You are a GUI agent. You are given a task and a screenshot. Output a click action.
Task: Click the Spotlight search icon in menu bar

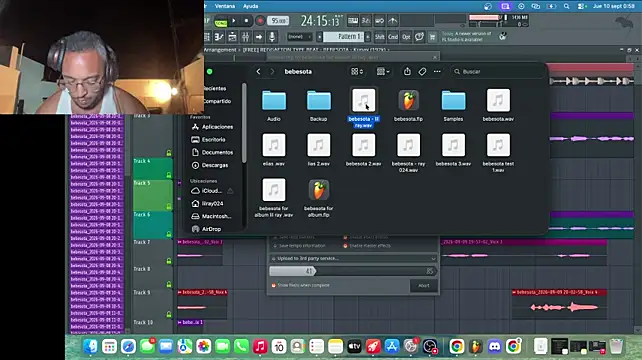point(566,6)
